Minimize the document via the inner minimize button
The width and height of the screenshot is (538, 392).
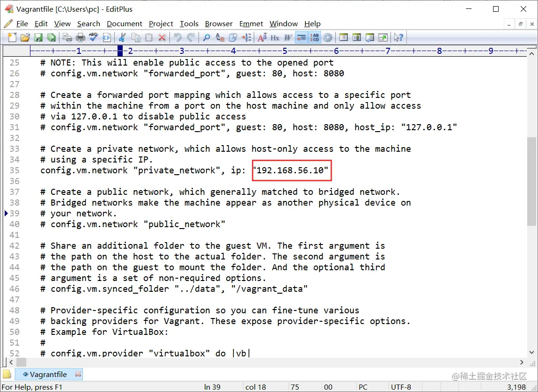pos(509,24)
